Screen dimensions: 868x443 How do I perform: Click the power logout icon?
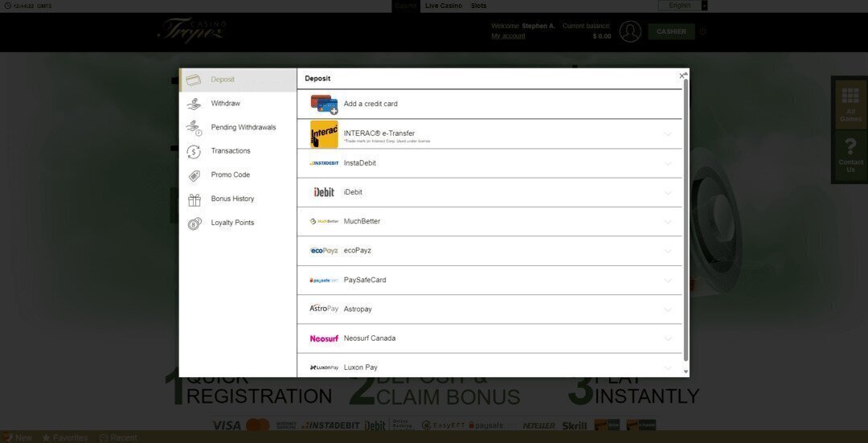pyautogui.click(x=703, y=32)
